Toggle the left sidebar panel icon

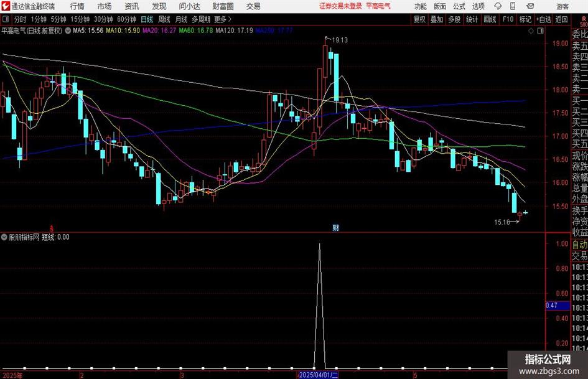click(6, 19)
